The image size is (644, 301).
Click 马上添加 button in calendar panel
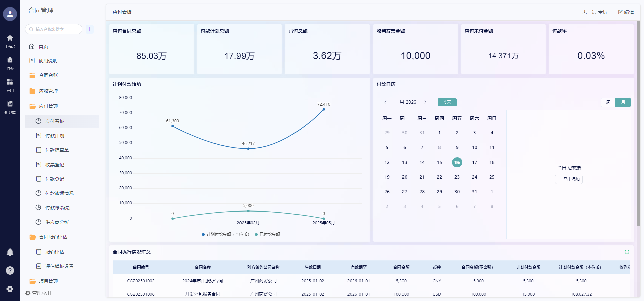[x=569, y=179]
